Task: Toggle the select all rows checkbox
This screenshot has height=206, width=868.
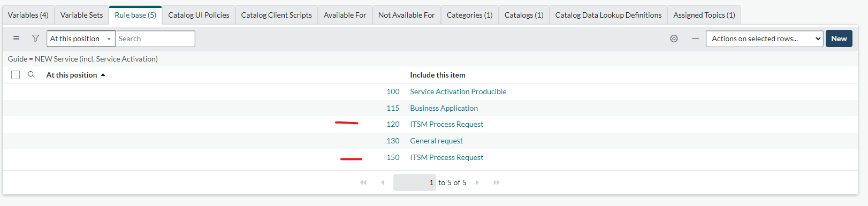Action: 16,75
